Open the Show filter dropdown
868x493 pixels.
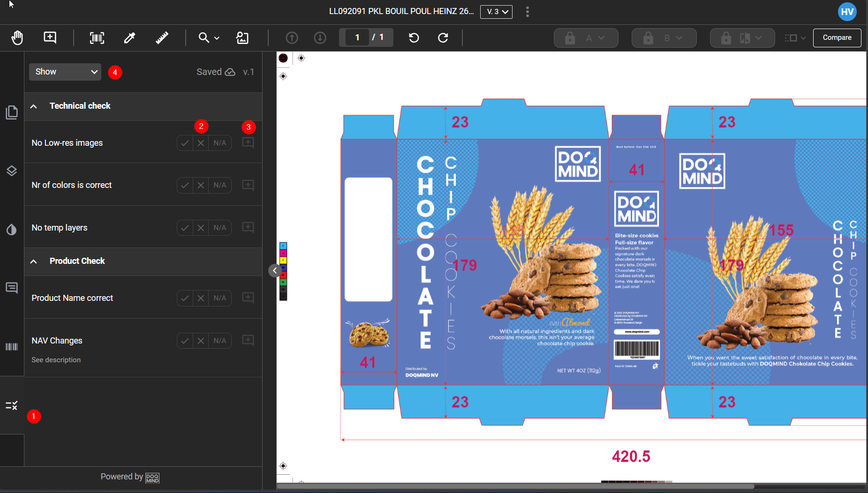65,72
